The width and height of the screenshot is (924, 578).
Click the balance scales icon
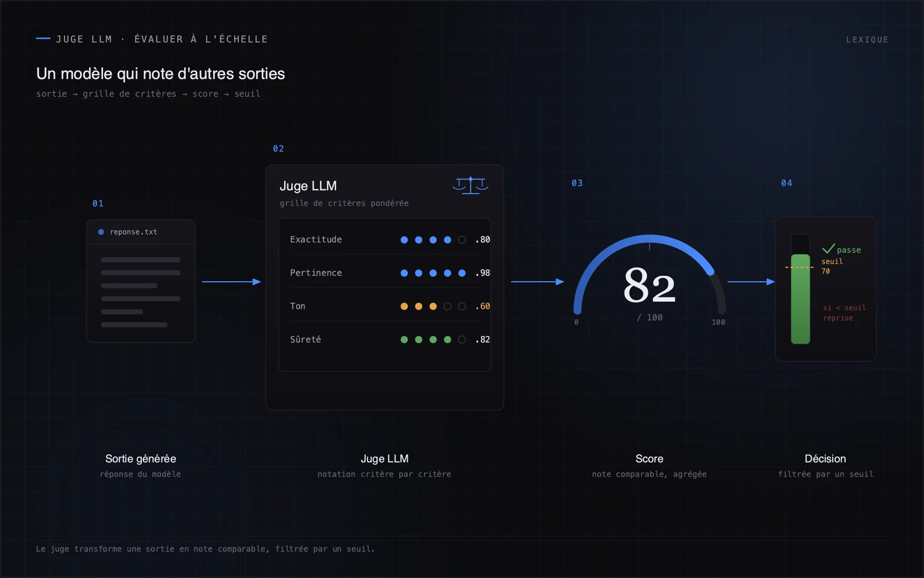point(471,185)
